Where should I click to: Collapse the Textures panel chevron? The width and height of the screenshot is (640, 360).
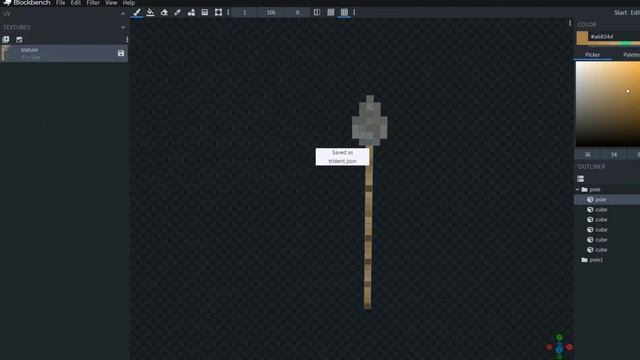[x=123, y=27]
